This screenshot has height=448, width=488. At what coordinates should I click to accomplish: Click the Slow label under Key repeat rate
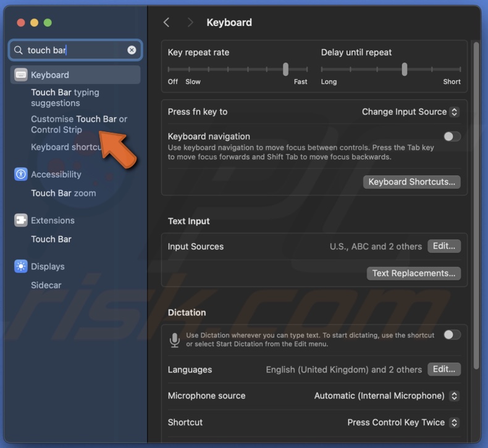(193, 82)
